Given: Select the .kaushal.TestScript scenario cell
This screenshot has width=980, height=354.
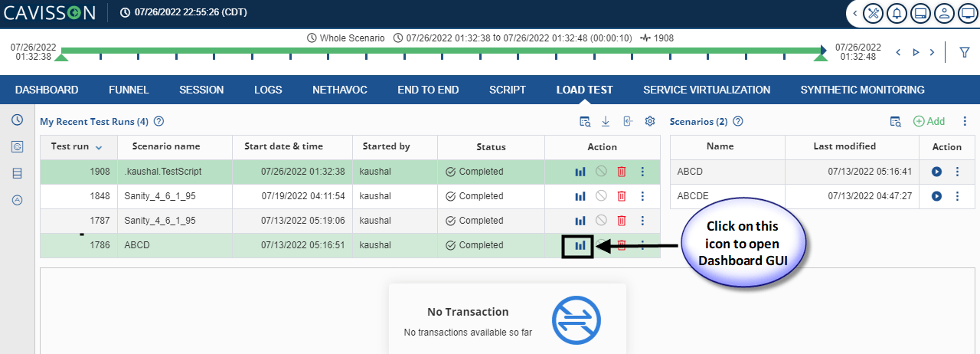Looking at the screenshot, I should [175, 172].
